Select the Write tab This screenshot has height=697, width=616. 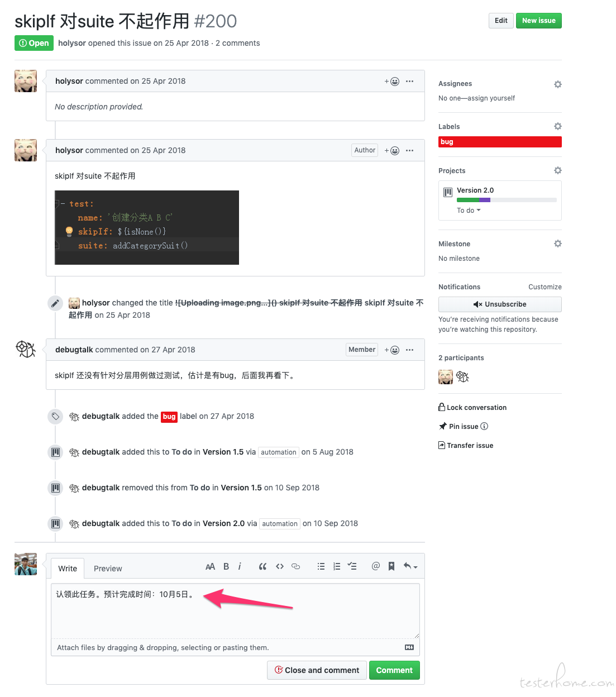click(68, 569)
